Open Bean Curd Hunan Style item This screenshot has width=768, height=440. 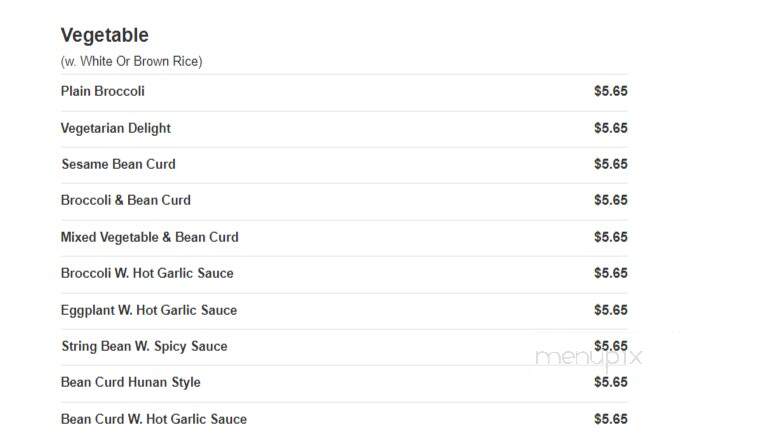pyautogui.click(x=130, y=382)
